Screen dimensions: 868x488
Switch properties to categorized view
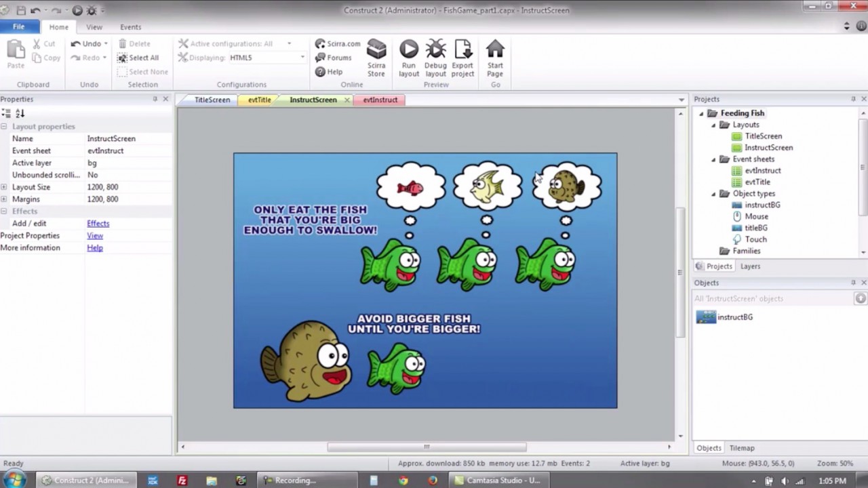[x=6, y=113]
